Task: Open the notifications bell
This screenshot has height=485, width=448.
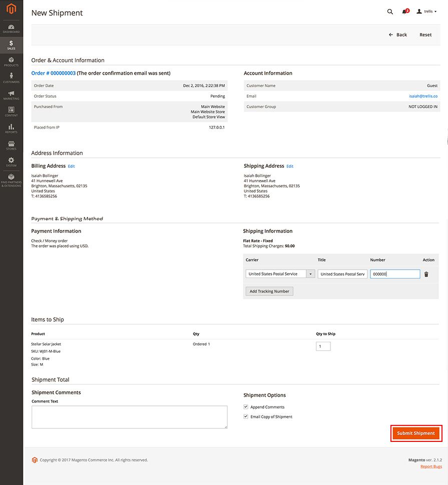Action: (x=404, y=12)
